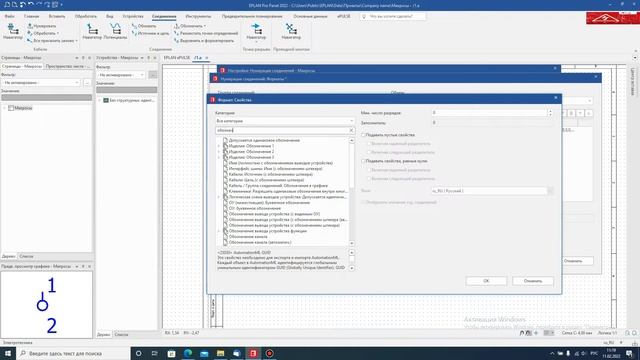The height and width of the screenshot is (360, 640).
Task: Click the Нумеровать cable command
Action: (42, 26)
